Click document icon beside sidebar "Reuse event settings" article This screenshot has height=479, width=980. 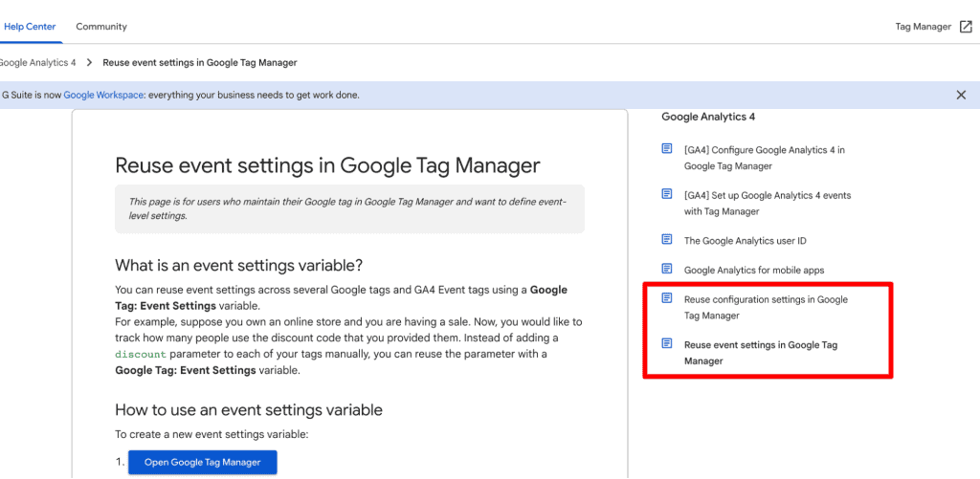667,343
